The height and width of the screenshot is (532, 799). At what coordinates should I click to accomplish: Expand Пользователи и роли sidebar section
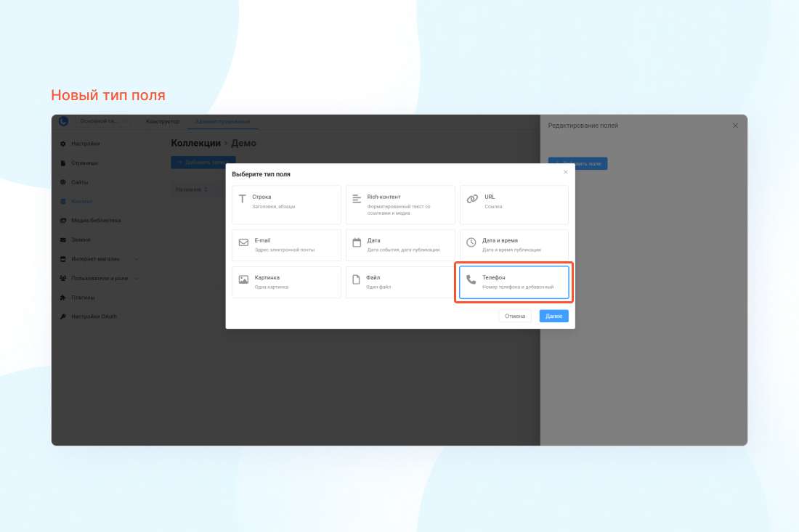point(137,278)
